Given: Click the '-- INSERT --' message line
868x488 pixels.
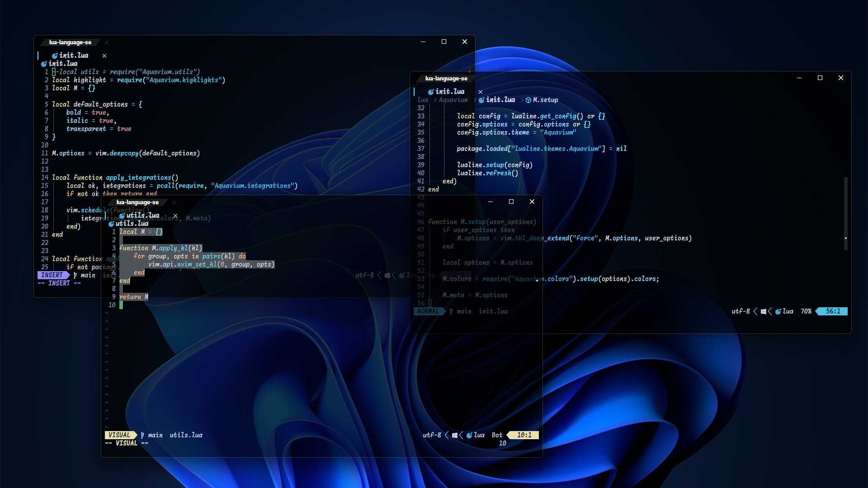Looking at the screenshot, I should (59, 283).
